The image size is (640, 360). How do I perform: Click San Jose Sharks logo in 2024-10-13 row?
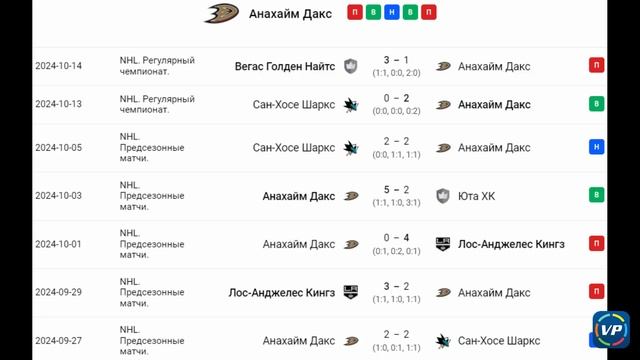pyautogui.click(x=351, y=105)
